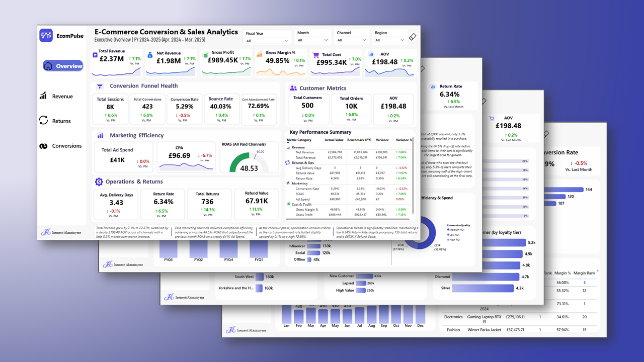Sort by the Variance column header
Screen dimensions: 644x362
pos(382,140)
